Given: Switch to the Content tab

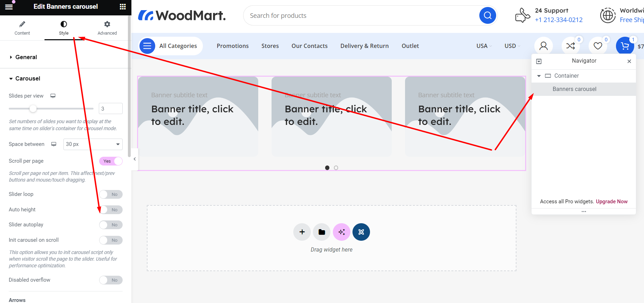Looking at the screenshot, I should (x=22, y=28).
